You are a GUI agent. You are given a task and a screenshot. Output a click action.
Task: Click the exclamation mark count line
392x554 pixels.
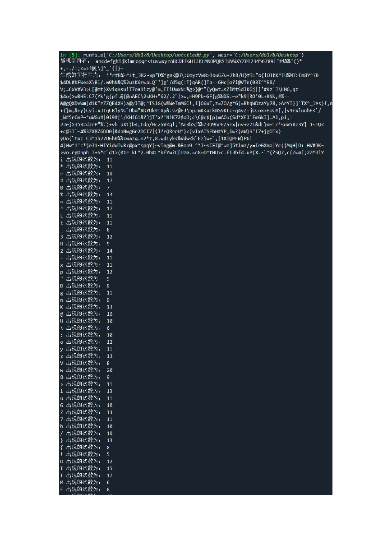point(85,454)
